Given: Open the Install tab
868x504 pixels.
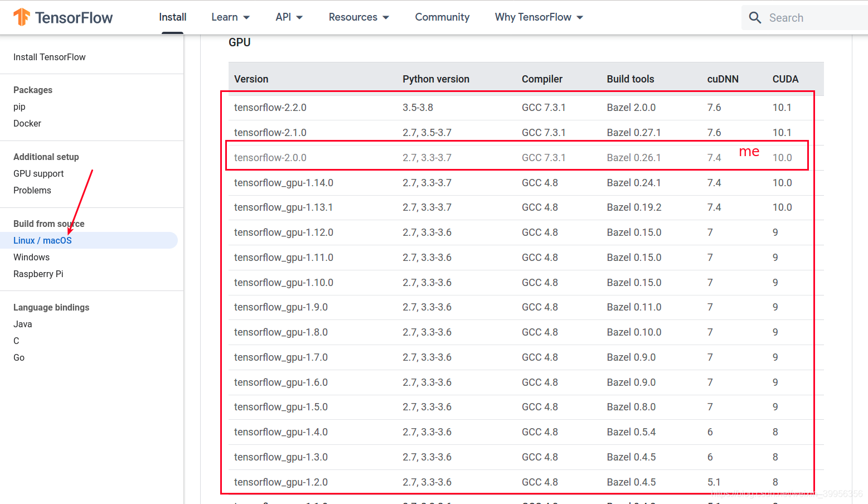Looking at the screenshot, I should pyautogui.click(x=173, y=17).
